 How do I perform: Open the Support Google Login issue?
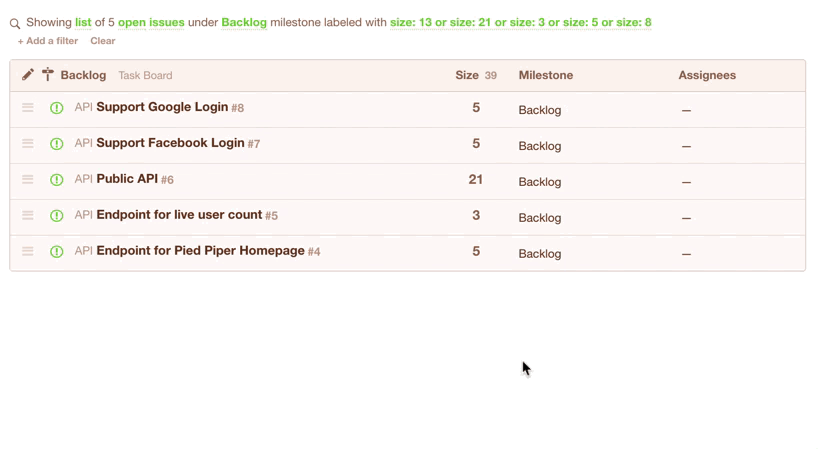(x=162, y=107)
